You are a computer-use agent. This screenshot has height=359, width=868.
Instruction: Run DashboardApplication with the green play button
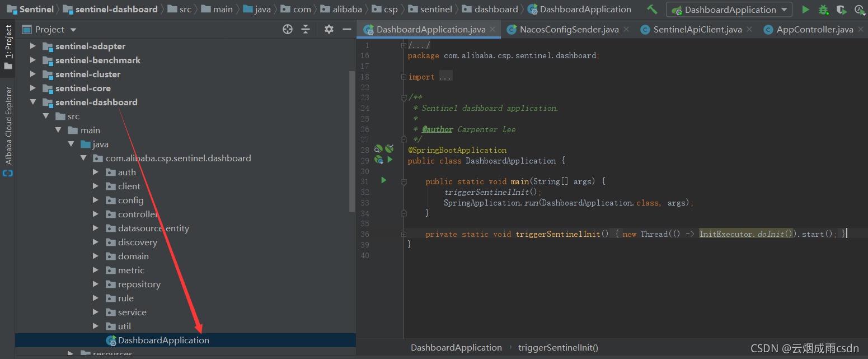805,10
